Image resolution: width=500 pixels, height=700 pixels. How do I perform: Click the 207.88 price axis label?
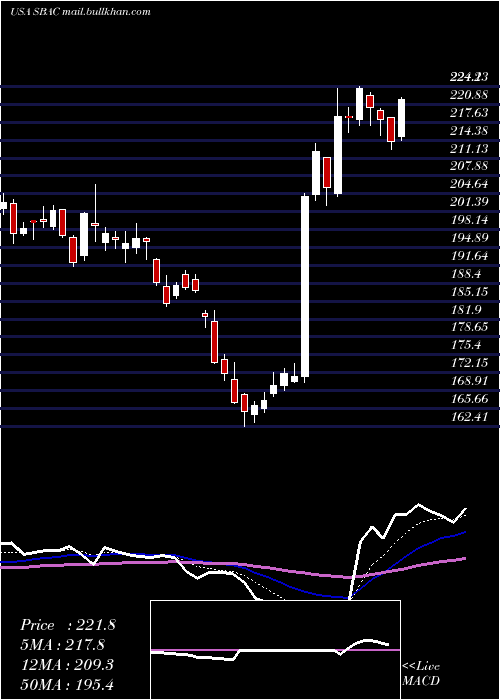(469, 166)
